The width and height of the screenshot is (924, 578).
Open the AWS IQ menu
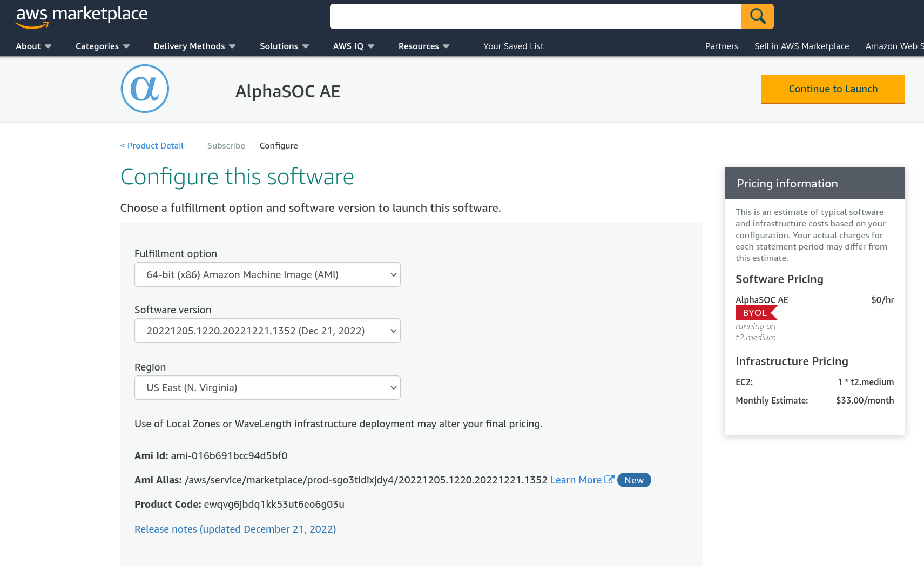(x=354, y=46)
